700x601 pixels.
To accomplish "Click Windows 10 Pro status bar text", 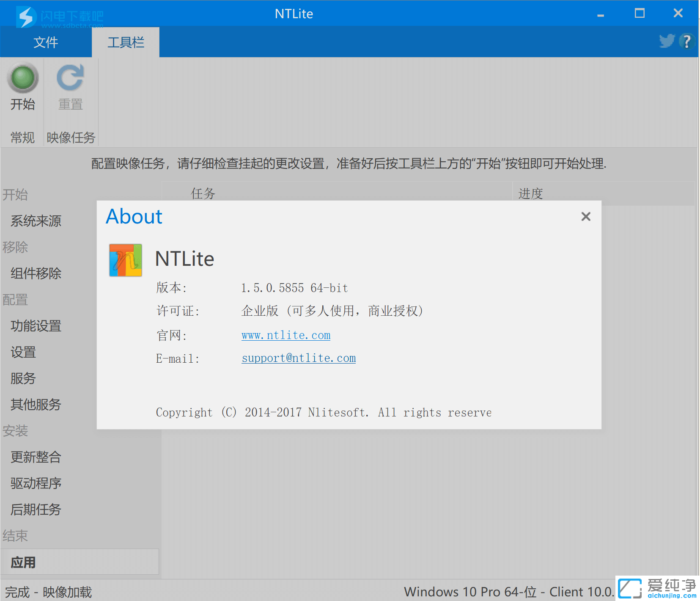I will (509, 592).
